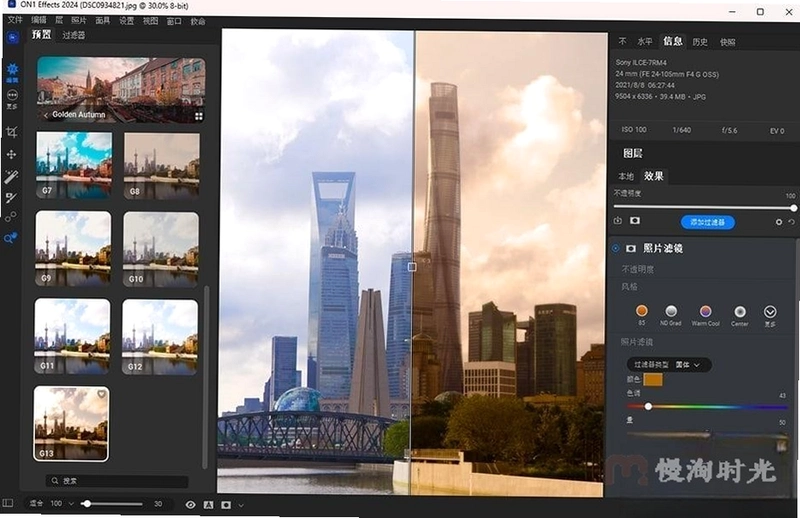Open the 编辑 (Edit) menu
Viewport: 800px width, 518px height.
39,20
